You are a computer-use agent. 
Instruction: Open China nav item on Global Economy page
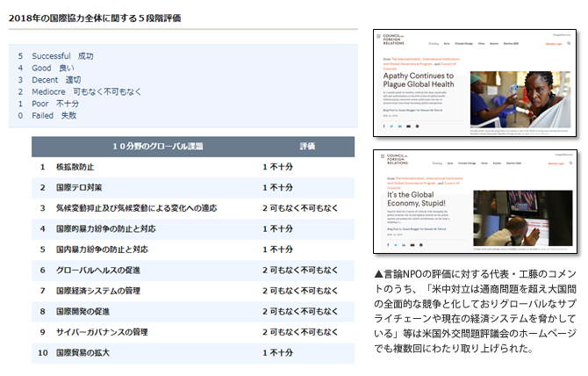[x=484, y=163]
